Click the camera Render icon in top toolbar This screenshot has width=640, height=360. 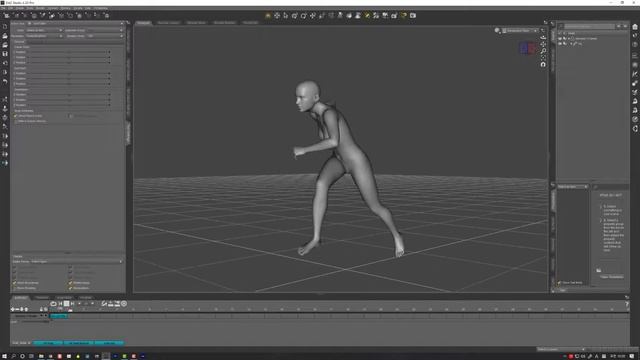click(x=413, y=16)
